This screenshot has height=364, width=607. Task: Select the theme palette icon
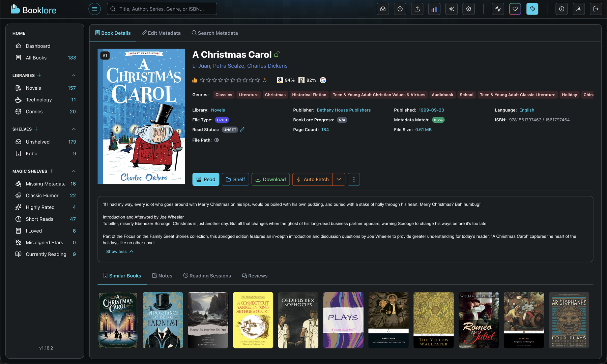click(x=532, y=9)
